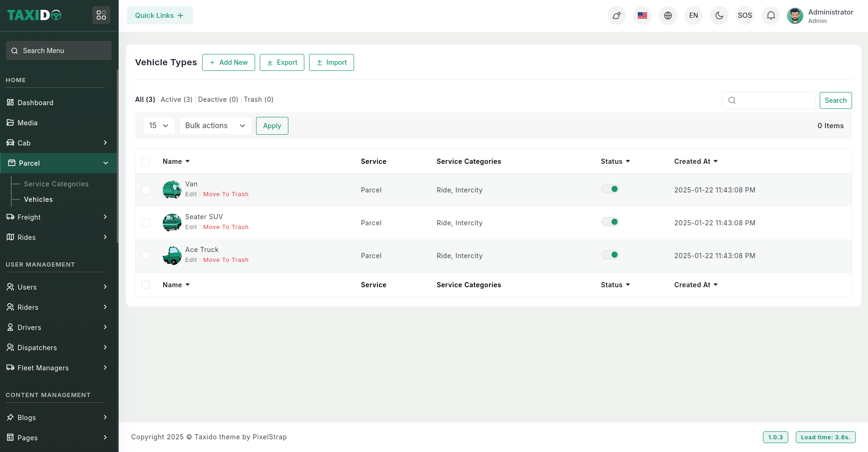Disable the Ace Truck status toggle

[610, 255]
